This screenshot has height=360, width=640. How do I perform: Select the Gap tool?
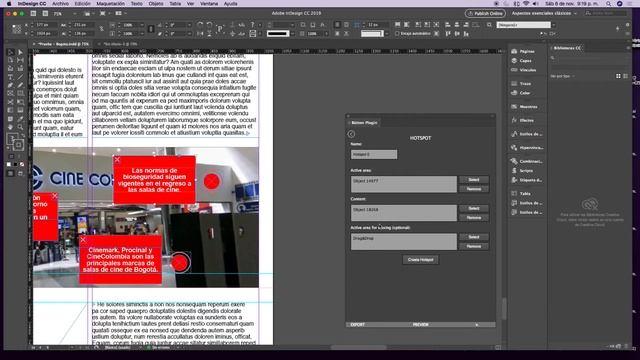pyautogui.click(x=20, y=60)
